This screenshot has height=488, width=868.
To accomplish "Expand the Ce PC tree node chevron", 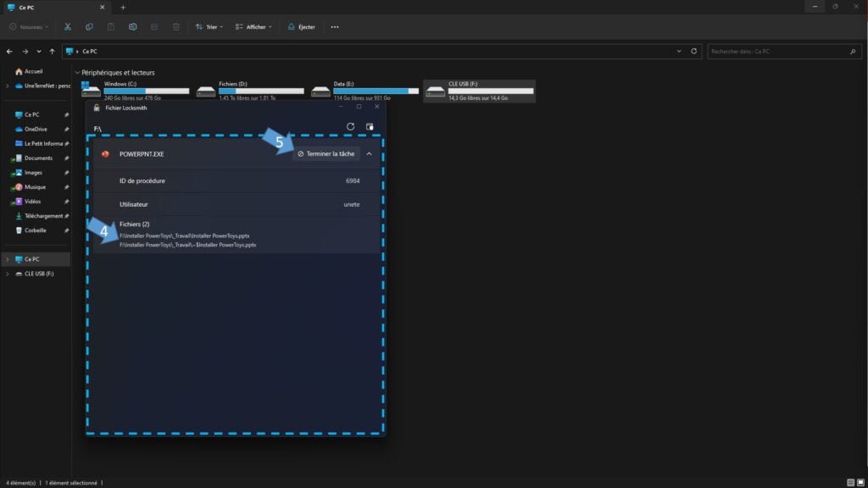I will pos(7,259).
